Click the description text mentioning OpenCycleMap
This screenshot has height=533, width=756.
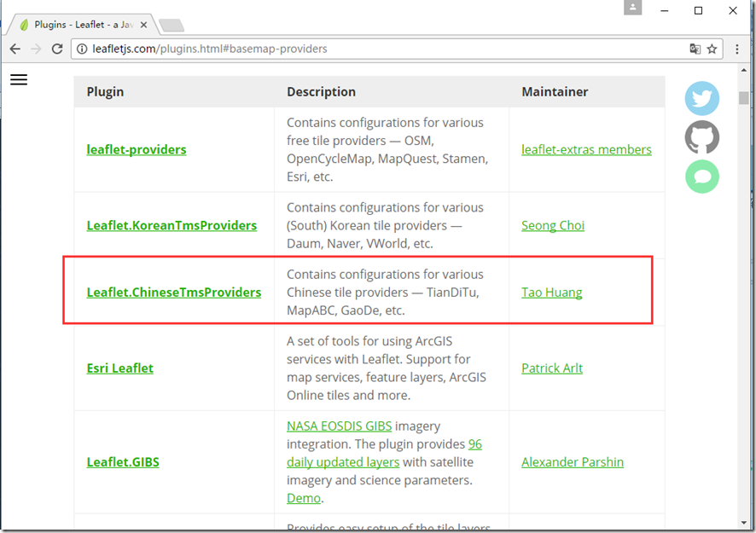(x=387, y=149)
